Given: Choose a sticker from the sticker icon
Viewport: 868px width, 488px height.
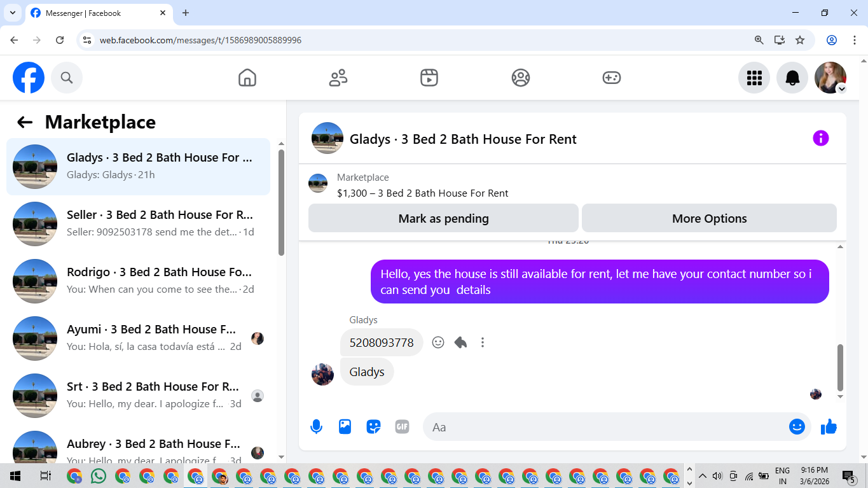Looking at the screenshot, I should pos(373,427).
